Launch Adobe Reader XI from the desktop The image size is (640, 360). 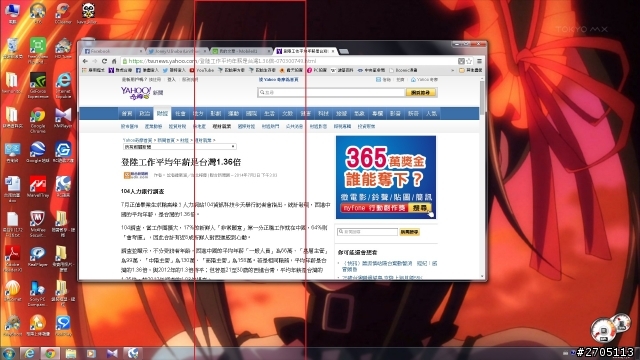tap(13, 259)
